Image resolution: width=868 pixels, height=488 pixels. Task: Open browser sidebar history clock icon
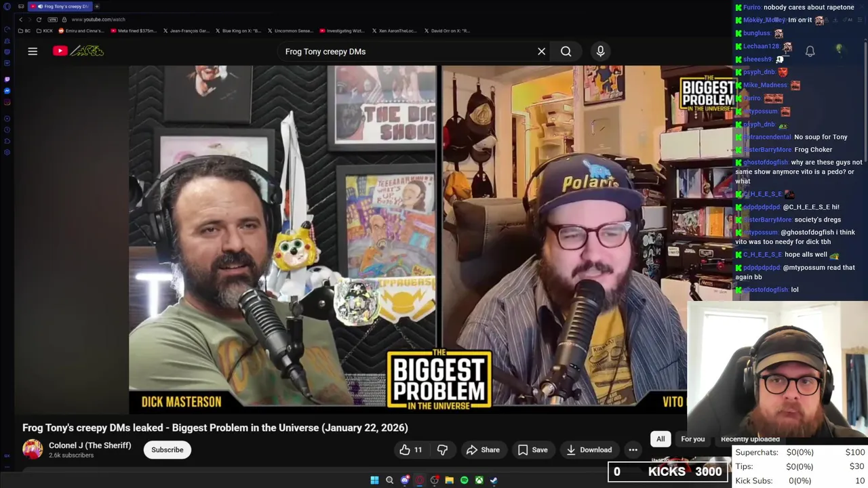(x=7, y=129)
